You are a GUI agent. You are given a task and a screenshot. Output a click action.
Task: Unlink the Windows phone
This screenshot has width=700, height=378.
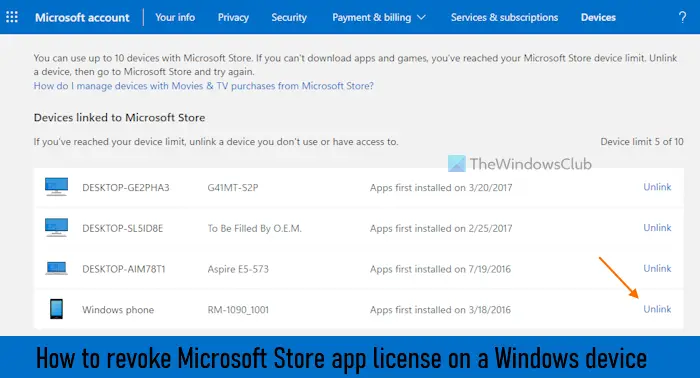coord(657,309)
